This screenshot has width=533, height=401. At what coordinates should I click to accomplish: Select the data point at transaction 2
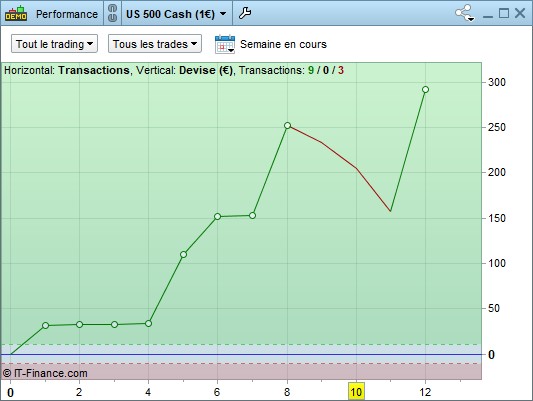tap(80, 325)
